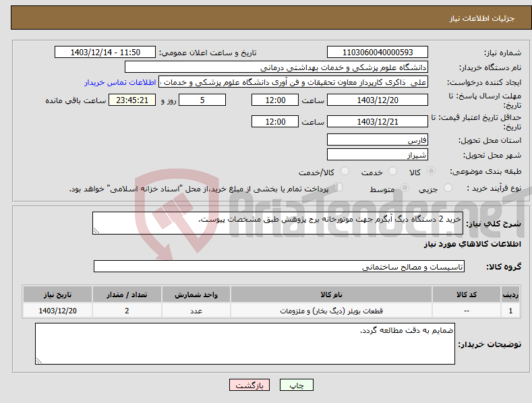Click the واحد شمارش column header

point(196,294)
